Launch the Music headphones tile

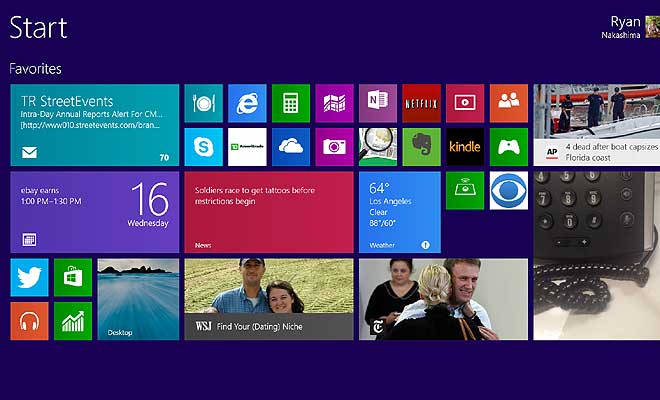[x=29, y=321]
